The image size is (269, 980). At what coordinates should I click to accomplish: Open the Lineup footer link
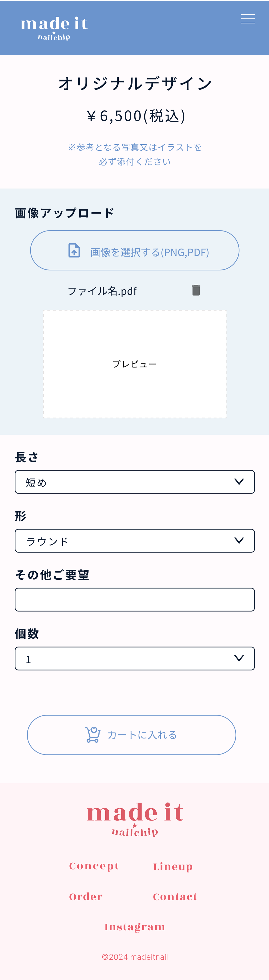(x=173, y=866)
